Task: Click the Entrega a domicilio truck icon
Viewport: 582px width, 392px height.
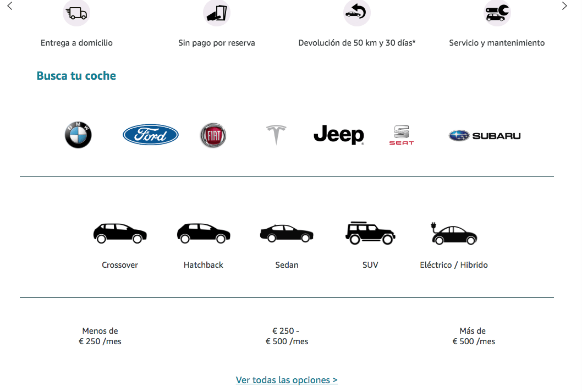Action: 76,13
